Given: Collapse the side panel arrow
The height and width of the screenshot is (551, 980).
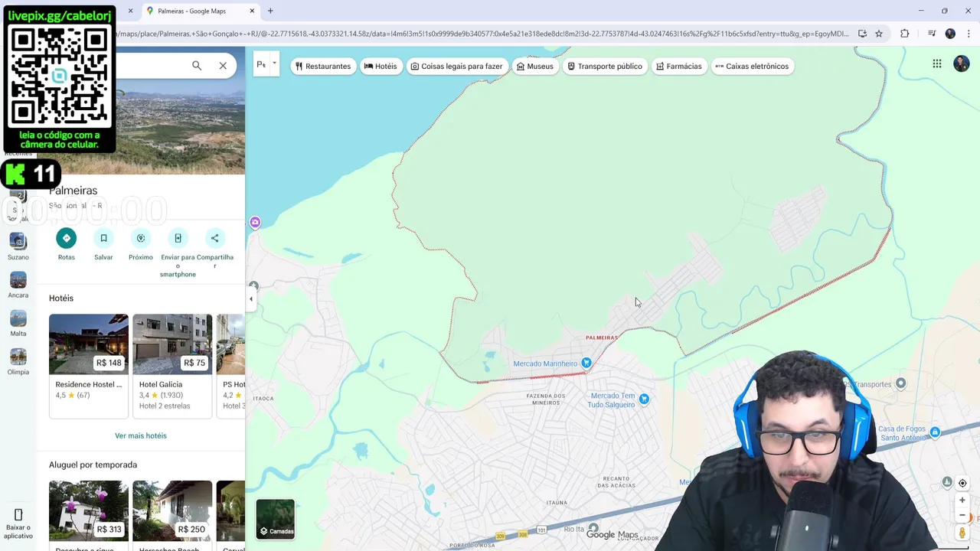Looking at the screenshot, I should [251, 299].
